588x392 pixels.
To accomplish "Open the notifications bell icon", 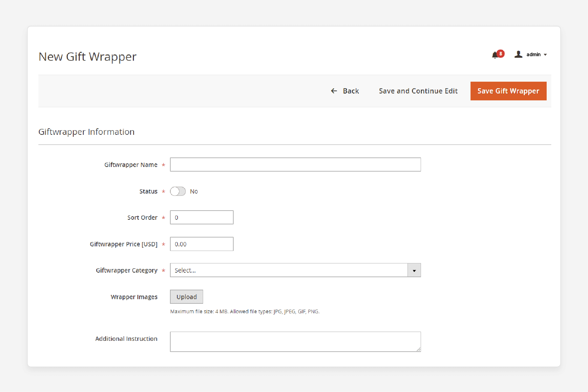I will tap(495, 55).
